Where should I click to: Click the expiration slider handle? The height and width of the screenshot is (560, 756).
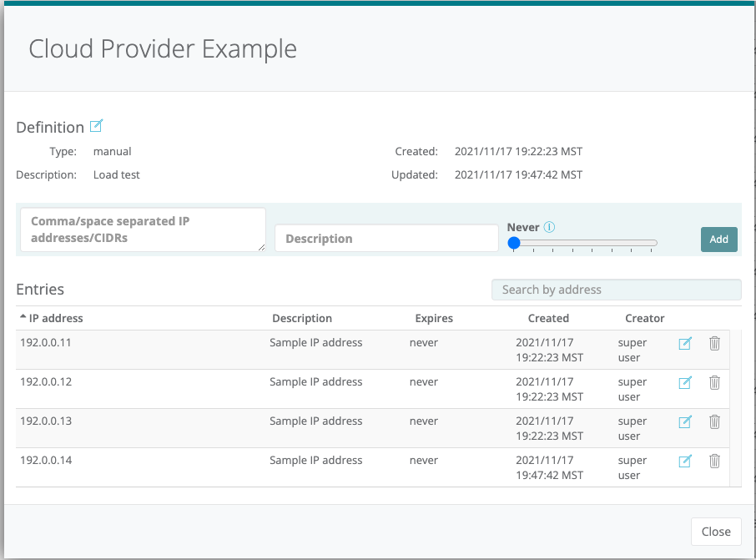tap(514, 243)
